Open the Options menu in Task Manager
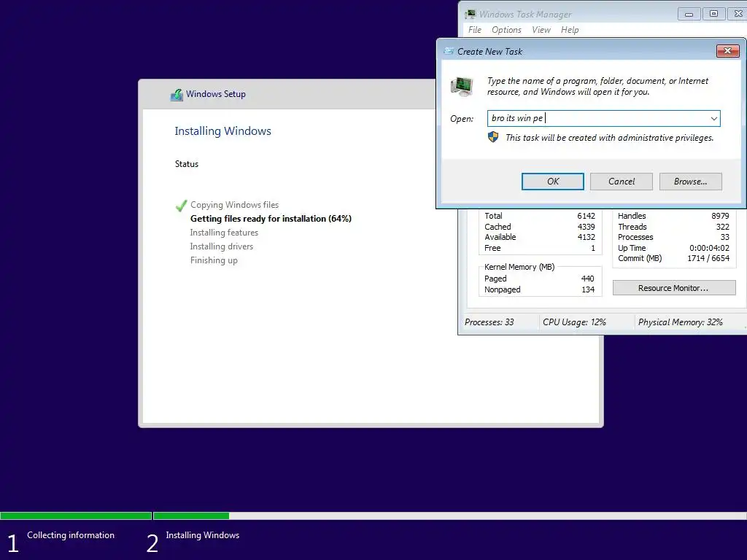 (x=506, y=30)
